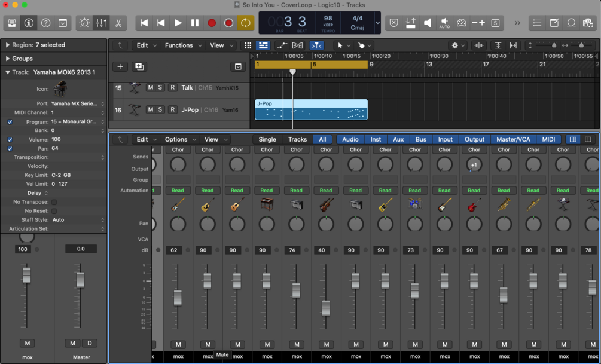Toggle the MIDI channel filter
The width and height of the screenshot is (601, 364).
(548, 139)
